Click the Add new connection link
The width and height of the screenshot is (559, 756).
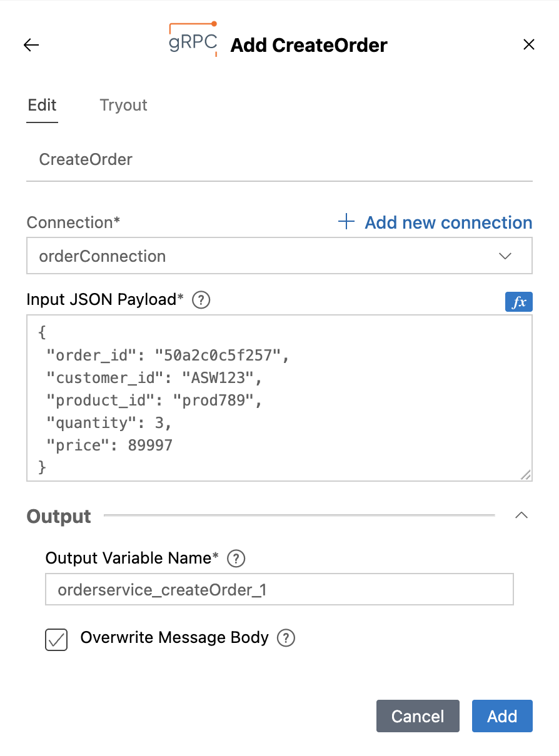[x=448, y=222]
